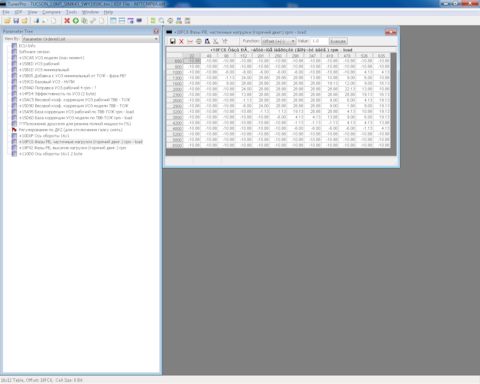Close the Parameter Tree panel
Screen dimensions: 480x384
[x=156, y=31]
